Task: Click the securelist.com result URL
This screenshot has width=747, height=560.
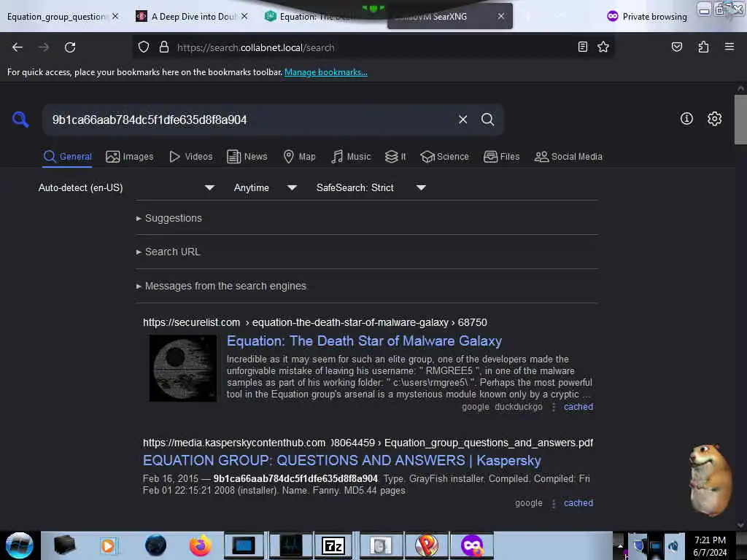Action: click(x=315, y=322)
